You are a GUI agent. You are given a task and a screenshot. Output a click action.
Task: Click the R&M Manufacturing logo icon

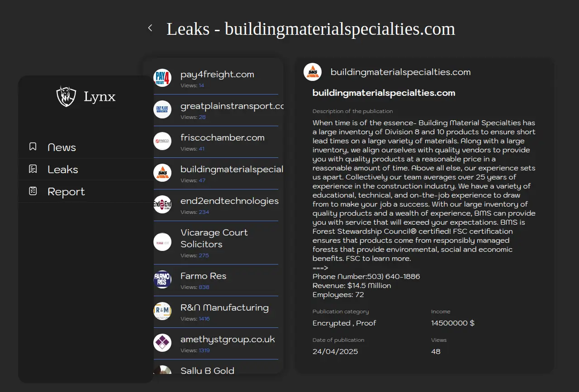(x=162, y=311)
